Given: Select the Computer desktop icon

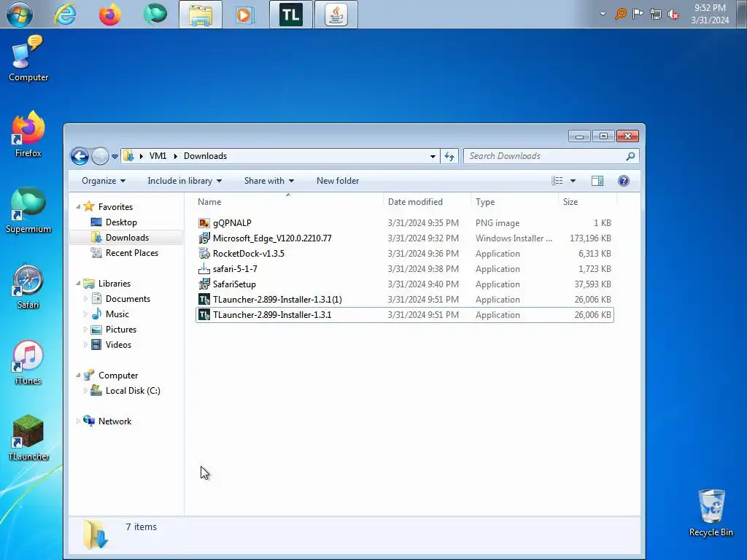Looking at the screenshot, I should pyautogui.click(x=28, y=58).
